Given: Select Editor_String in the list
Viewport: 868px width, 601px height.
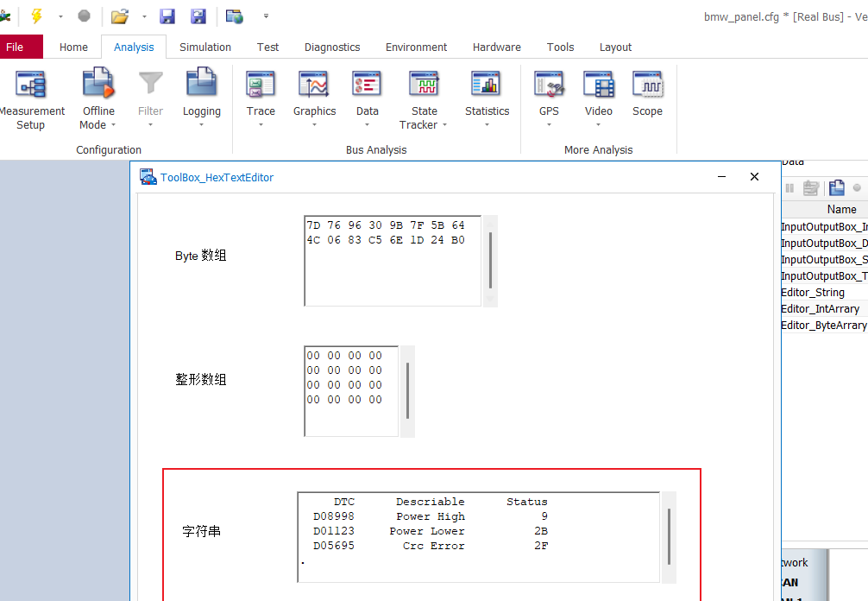Looking at the screenshot, I should click(x=813, y=293).
